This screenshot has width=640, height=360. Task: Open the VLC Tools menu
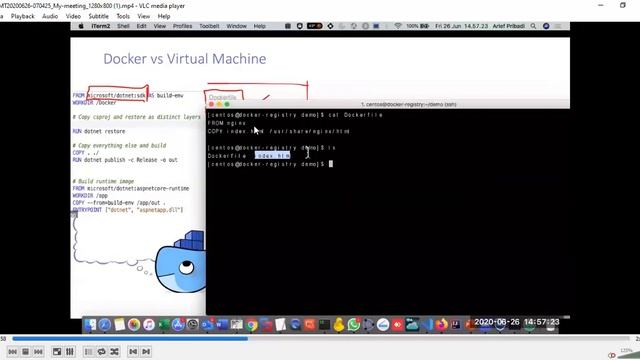(x=123, y=16)
